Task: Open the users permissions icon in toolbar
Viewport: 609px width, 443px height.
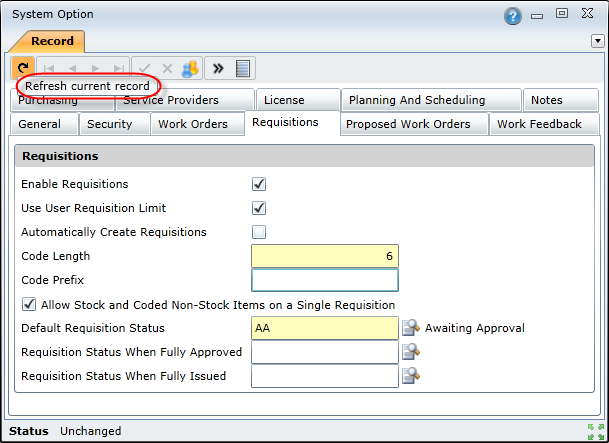Action: (190, 69)
